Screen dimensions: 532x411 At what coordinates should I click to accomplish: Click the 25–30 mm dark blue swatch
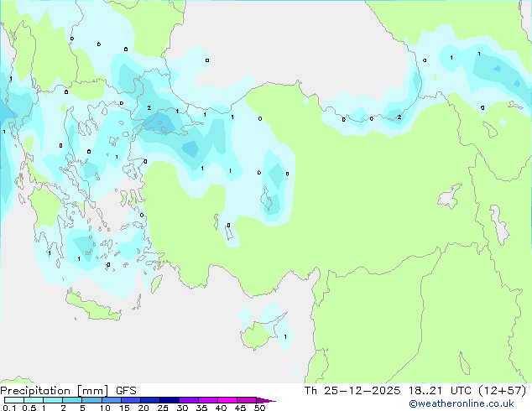170,400
